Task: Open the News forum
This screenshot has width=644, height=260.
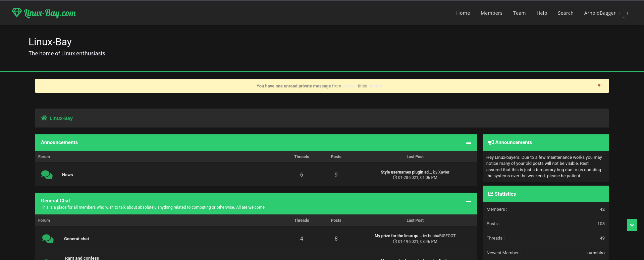Action: [67, 175]
